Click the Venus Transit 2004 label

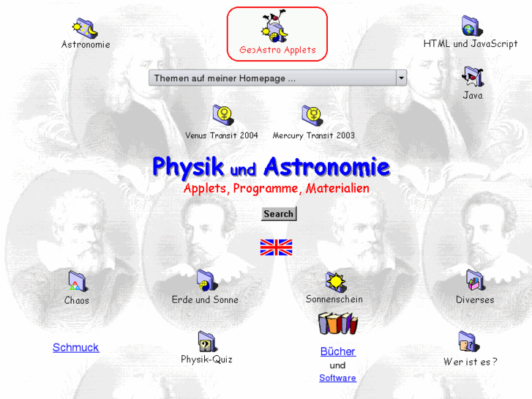222,135
